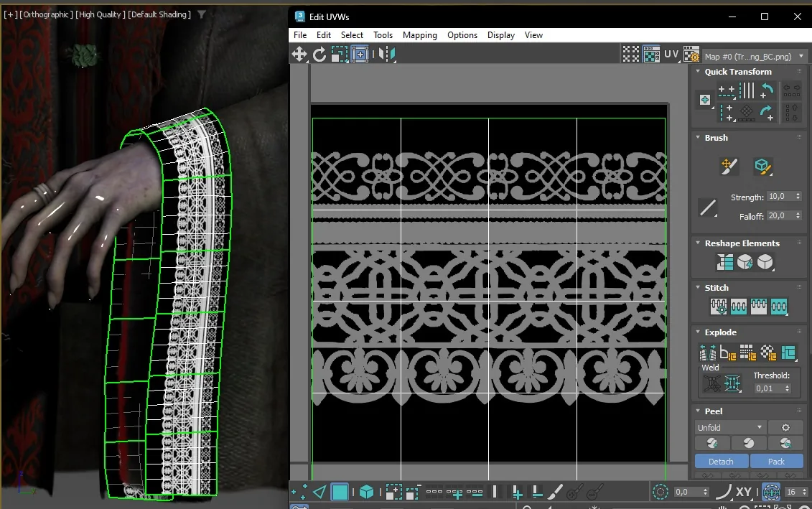The width and height of the screenshot is (812, 509).
Task: Activate Edge sub-object mode icon
Action: [319, 492]
